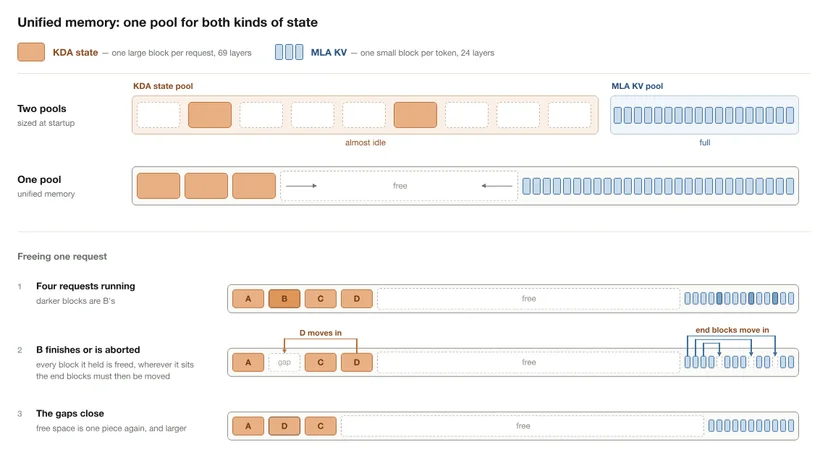Viewport: 828px width, 458px height.
Task: Select block B in Four requests running row
Action: click(284, 298)
